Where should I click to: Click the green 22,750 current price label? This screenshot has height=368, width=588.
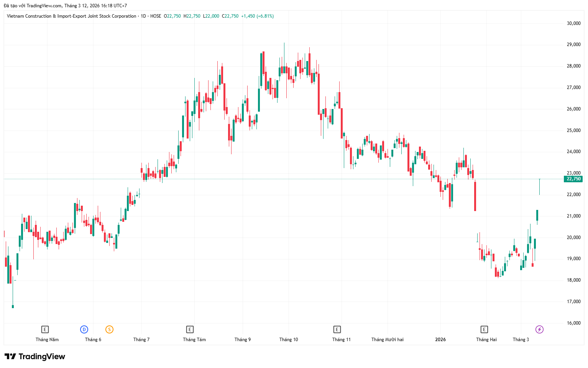click(x=573, y=179)
